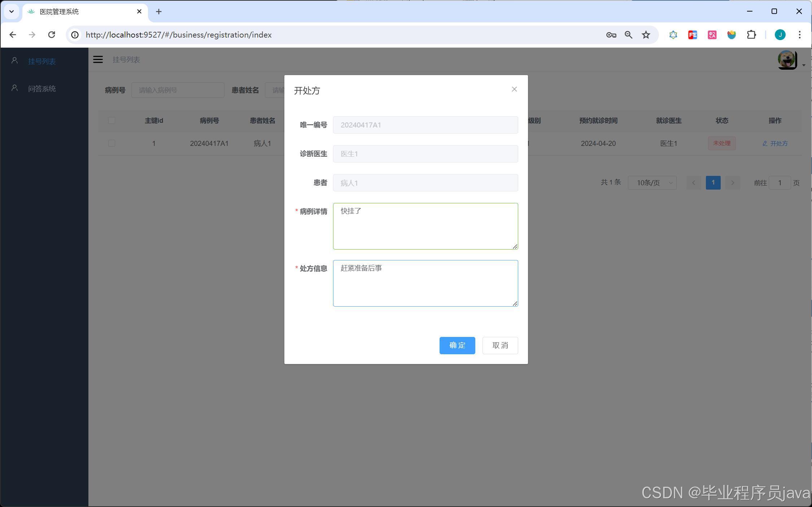The height and width of the screenshot is (507, 812).
Task: Click the 病例详情 textarea containing 快挂了
Action: click(x=425, y=226)
